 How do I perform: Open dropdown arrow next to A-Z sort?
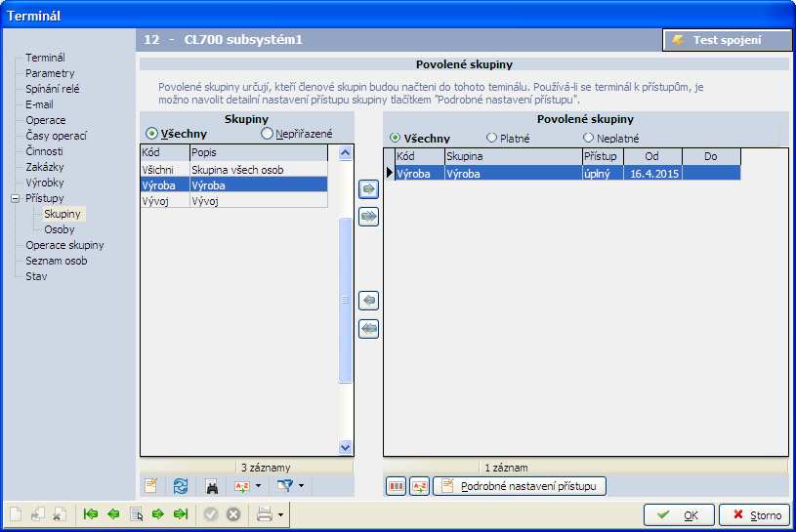[x=259, y=486]
